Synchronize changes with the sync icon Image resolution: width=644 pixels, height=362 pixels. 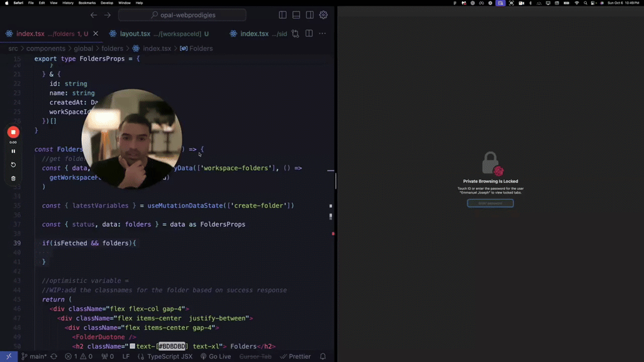54,356
